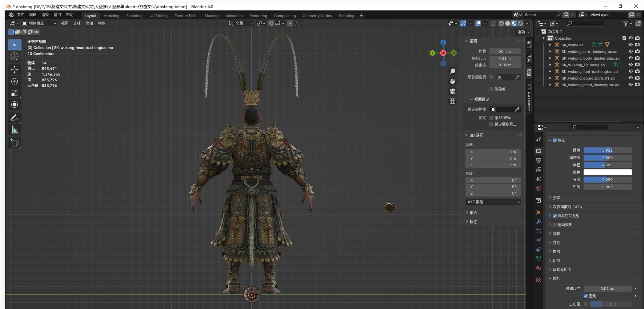Toggle camera view icon in viewport
The height and width of the screenshot is (309, 644).
click(x=452, y=91)
